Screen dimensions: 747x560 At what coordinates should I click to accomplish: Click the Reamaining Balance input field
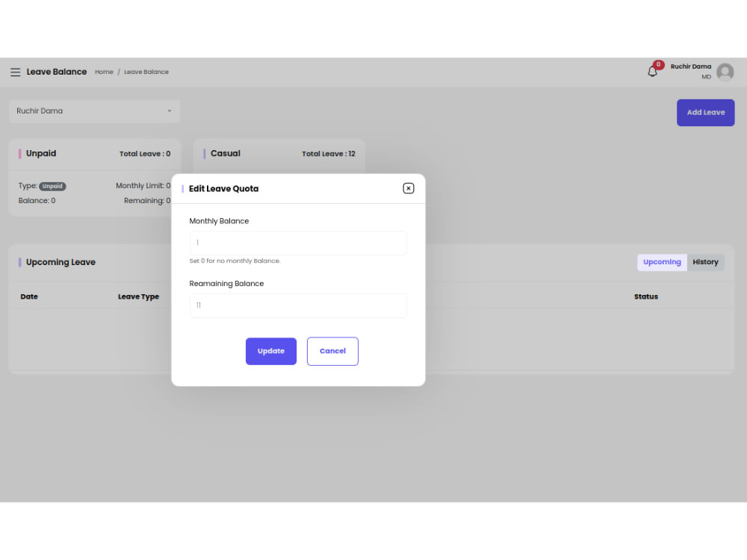click(x=298, y=305)
